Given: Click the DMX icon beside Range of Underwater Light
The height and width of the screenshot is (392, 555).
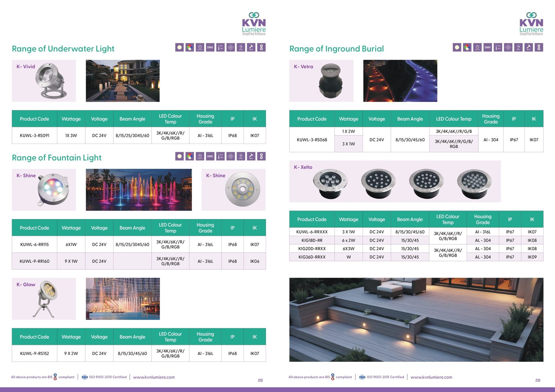Looking at the screenshot, I should [x=210, y=47].
